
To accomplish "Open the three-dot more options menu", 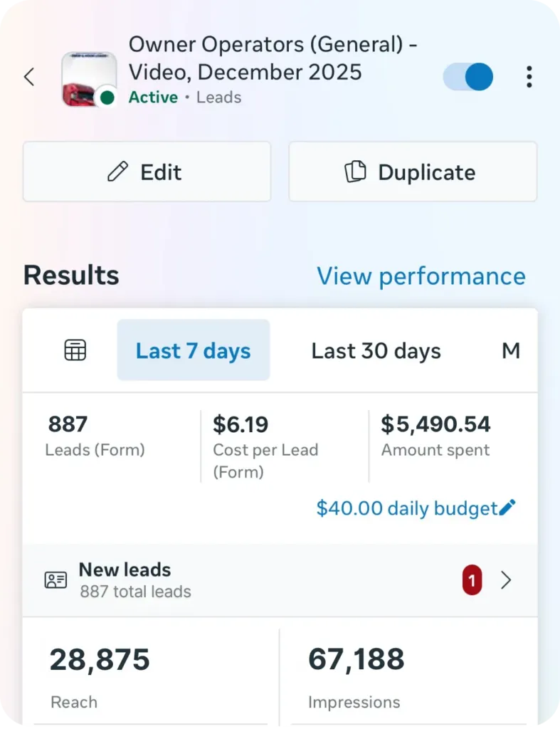I will 529,77.
